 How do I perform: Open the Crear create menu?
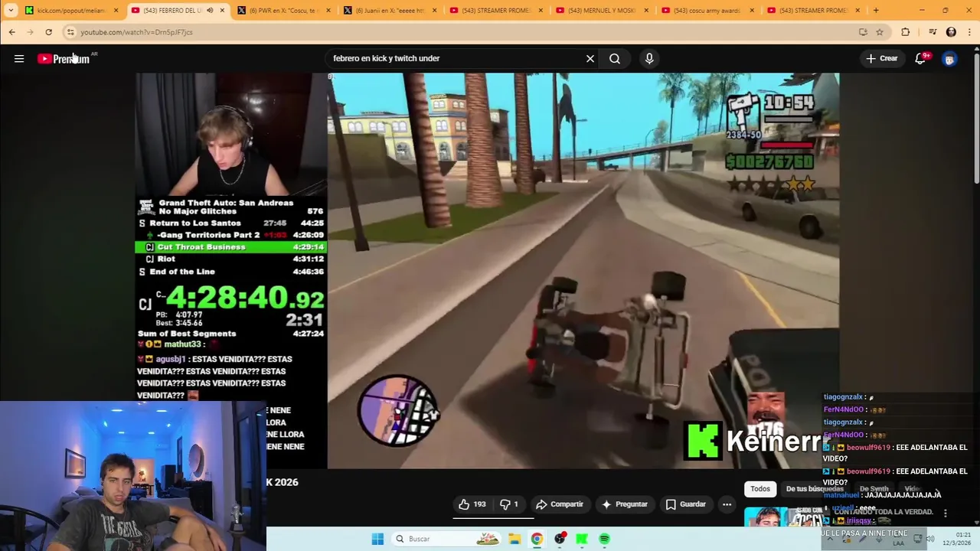(x=881, y=58)
